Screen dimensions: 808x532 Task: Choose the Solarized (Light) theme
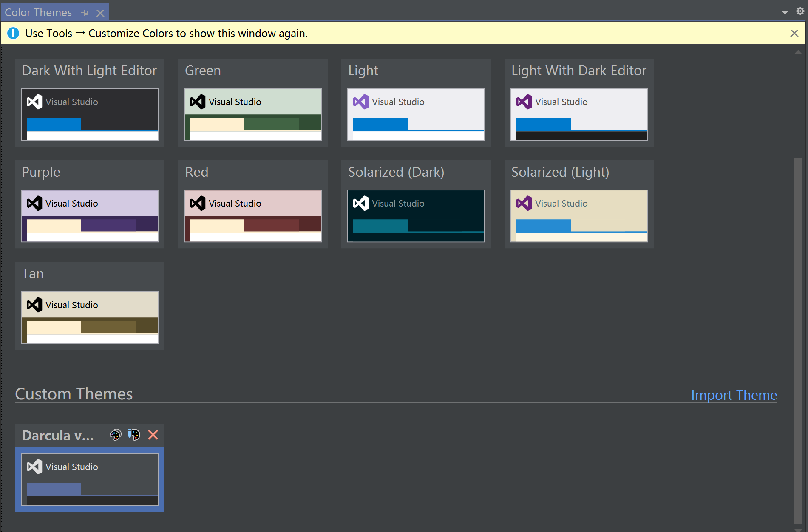pyautogui.click(x=579, y=216)
